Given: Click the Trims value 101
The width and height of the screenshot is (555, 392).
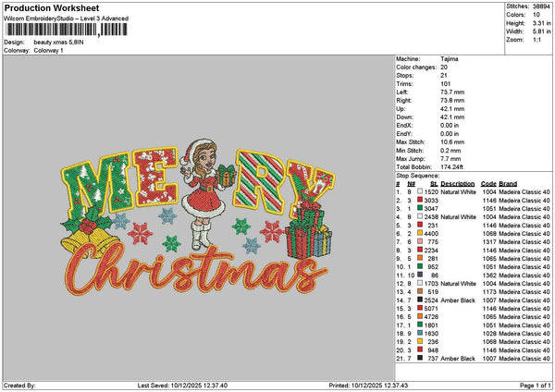Looking at the screenshot, I should 445,84.
